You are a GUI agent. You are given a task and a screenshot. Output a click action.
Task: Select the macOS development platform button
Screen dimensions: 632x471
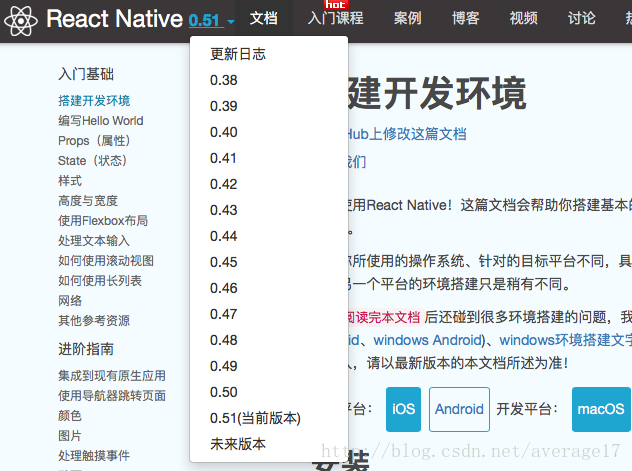click(x=601, y=409)
